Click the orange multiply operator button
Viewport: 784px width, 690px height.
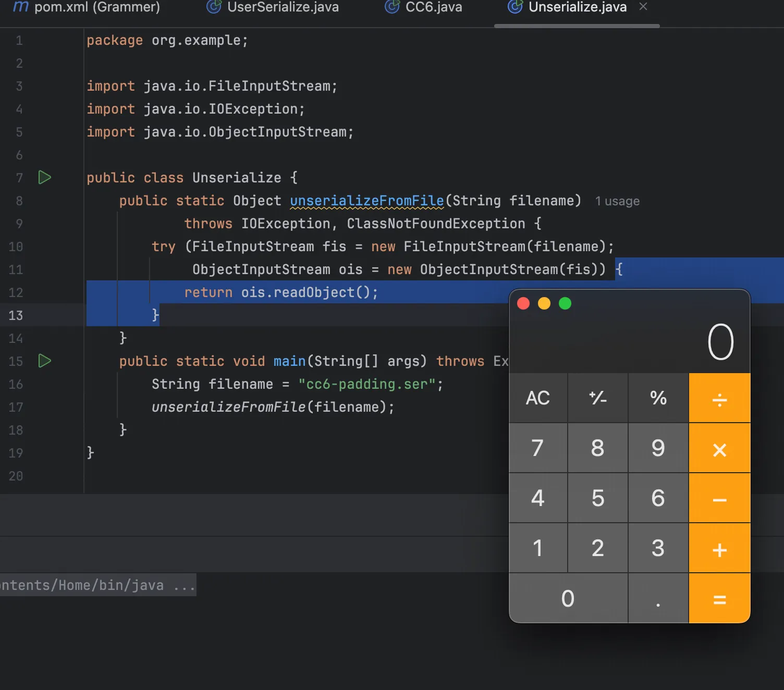point(719,448)
